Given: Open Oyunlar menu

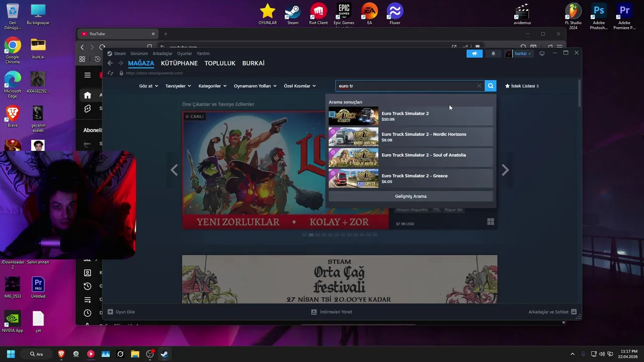Looking at the screenshot, I should click(185, 53).
